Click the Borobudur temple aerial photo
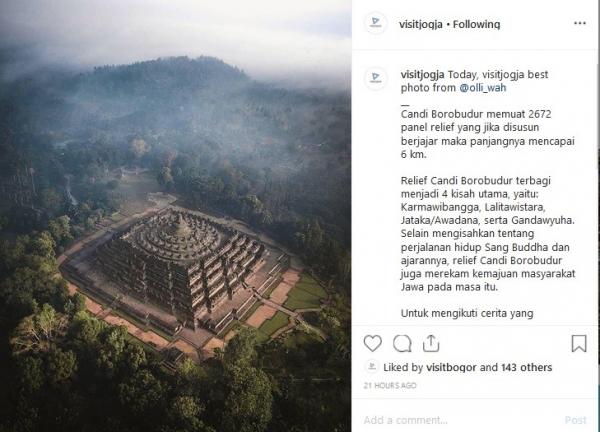Viewport: 600px width, 432px height. coord(175,216)
